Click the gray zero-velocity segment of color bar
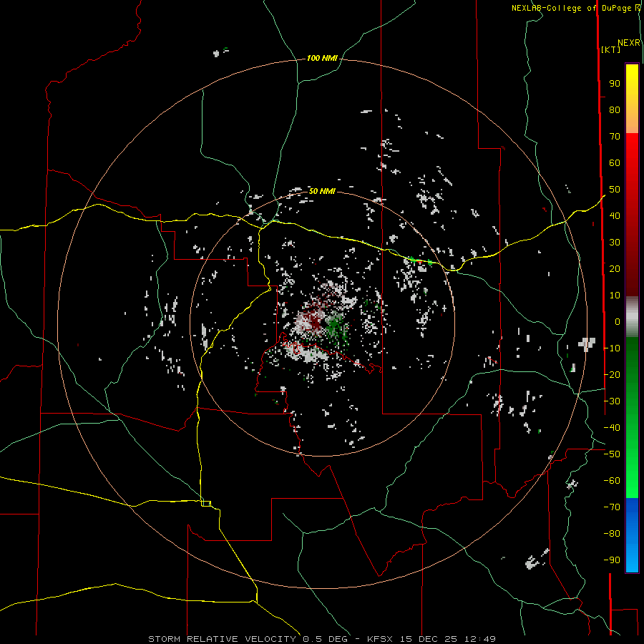This screenshot has width=644, height=644. (632, 317)
